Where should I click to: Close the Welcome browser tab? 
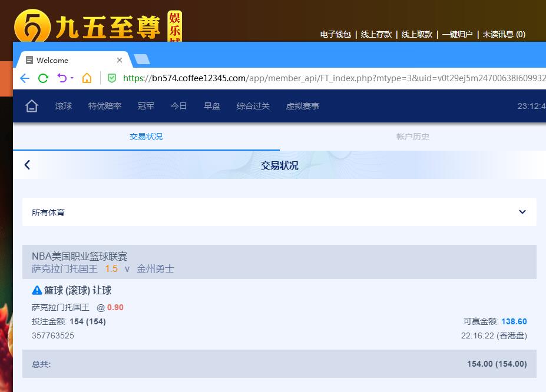120,60
